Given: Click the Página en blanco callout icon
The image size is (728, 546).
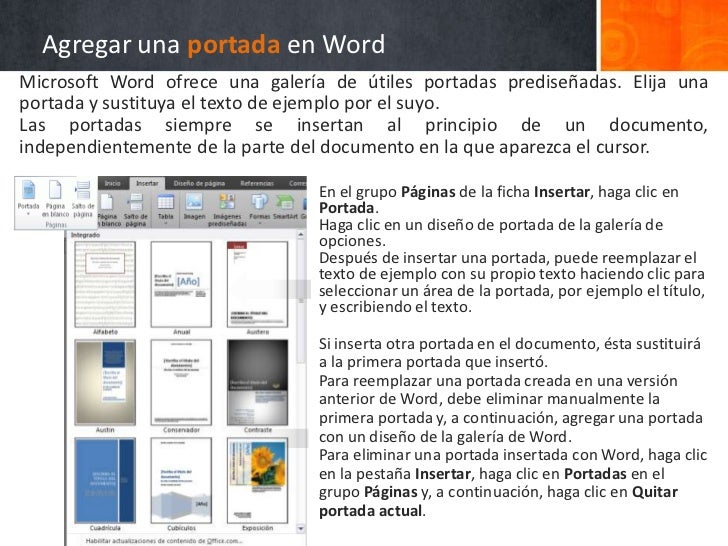Looking at the screenshot, I should pyautogui.click(x=55, y=189).
